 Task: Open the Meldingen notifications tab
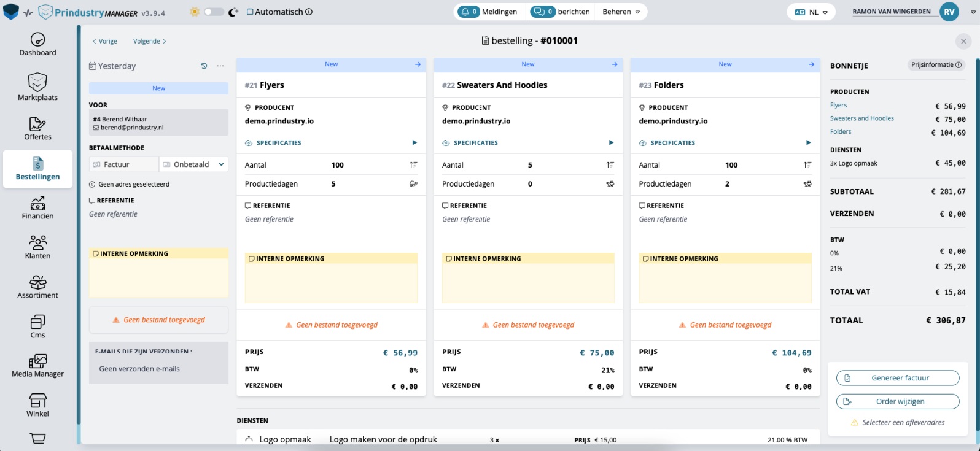[x=489, y=12]
